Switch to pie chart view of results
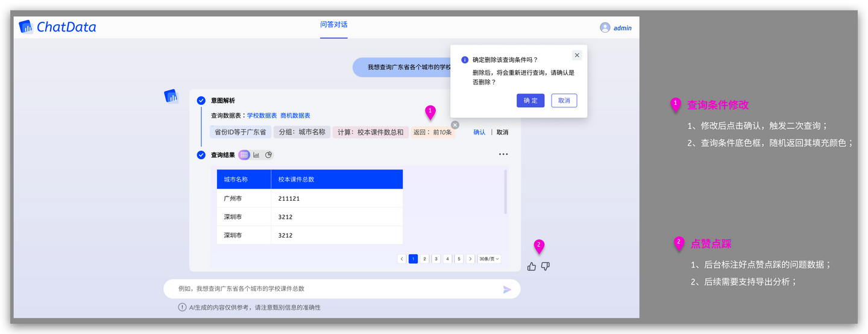The width and height of the screenshot is (868, 334). tap(269, 155)
